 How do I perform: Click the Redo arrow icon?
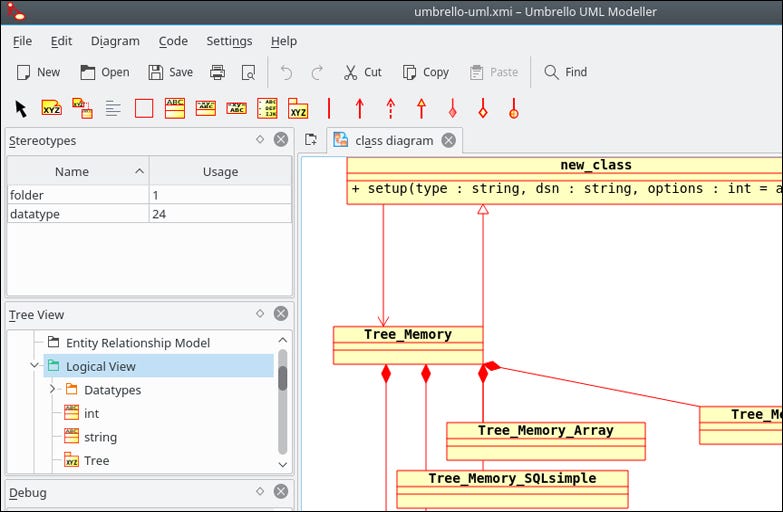pyautogui.click(x=317, y=72)
